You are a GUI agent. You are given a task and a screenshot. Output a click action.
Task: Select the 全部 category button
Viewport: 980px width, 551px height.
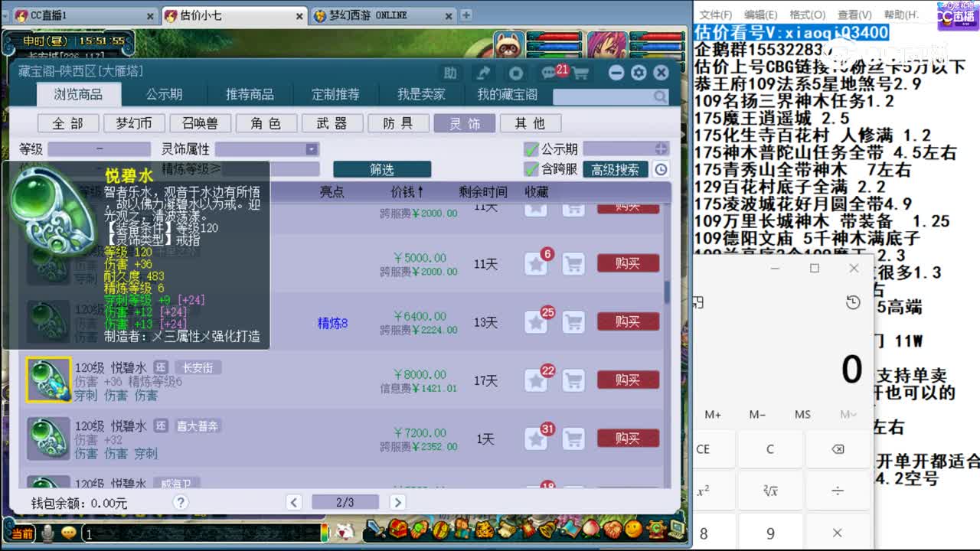(68, 123)
